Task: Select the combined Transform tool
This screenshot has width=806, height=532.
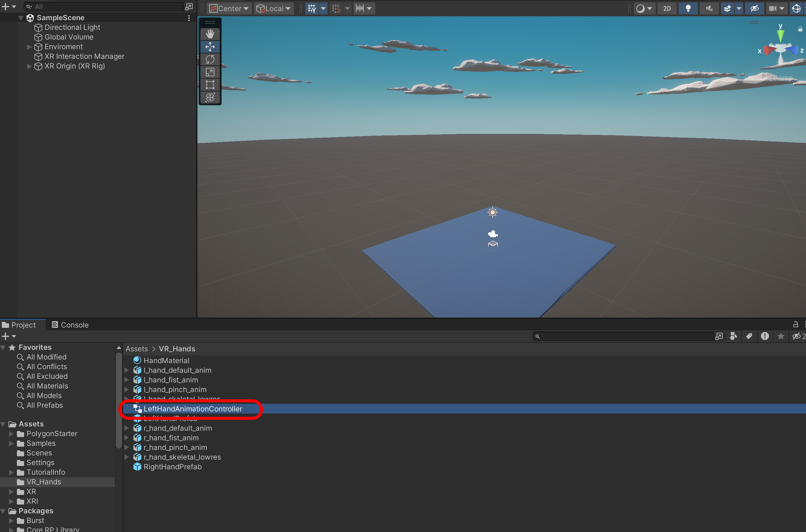Action: click(x=210, y=98)
